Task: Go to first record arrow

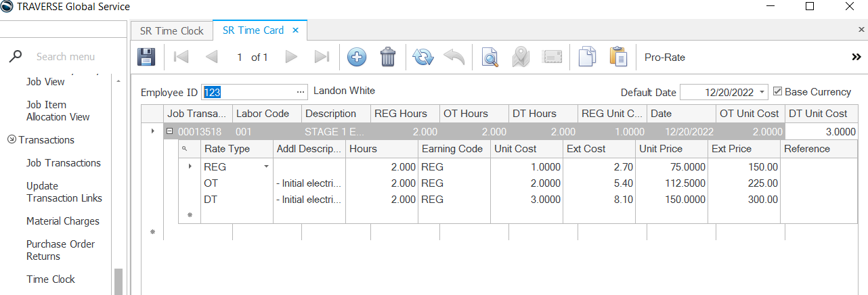Action: (181, 58)
